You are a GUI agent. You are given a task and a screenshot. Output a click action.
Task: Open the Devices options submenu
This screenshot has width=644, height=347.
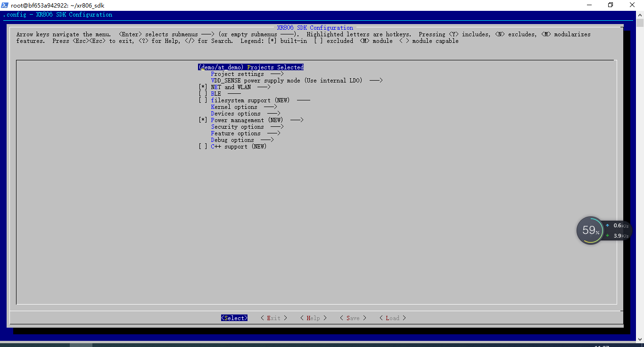[x=246, y=114]
